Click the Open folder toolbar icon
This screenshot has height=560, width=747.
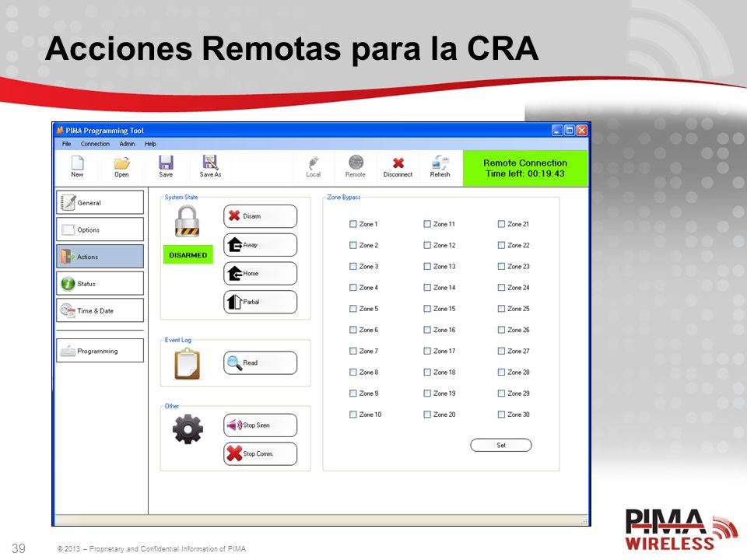coord(122,163)
